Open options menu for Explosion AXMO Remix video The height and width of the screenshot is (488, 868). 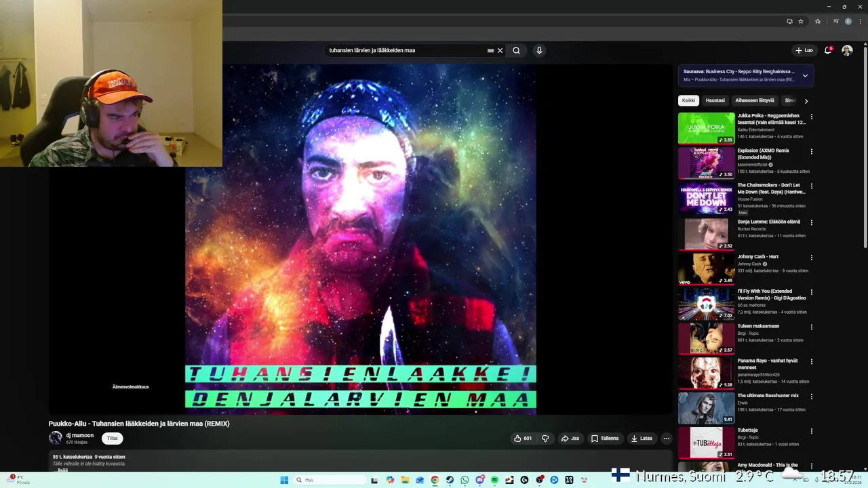click(812, 152)
